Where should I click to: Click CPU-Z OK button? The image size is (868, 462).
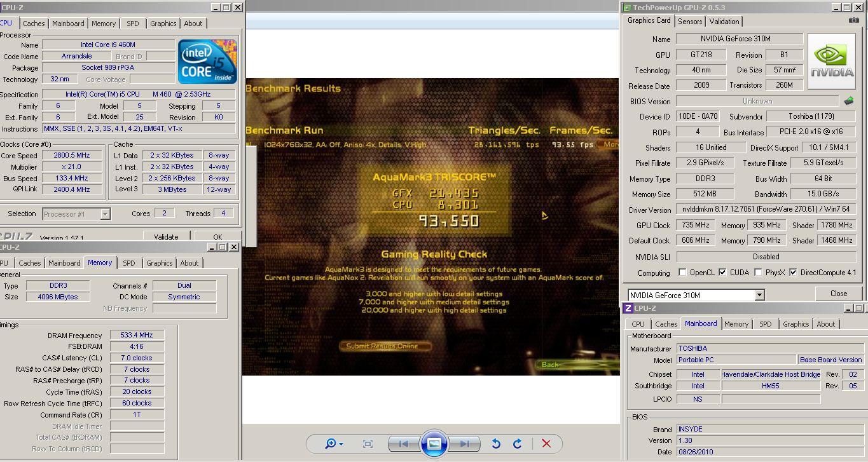click(217, 236)
